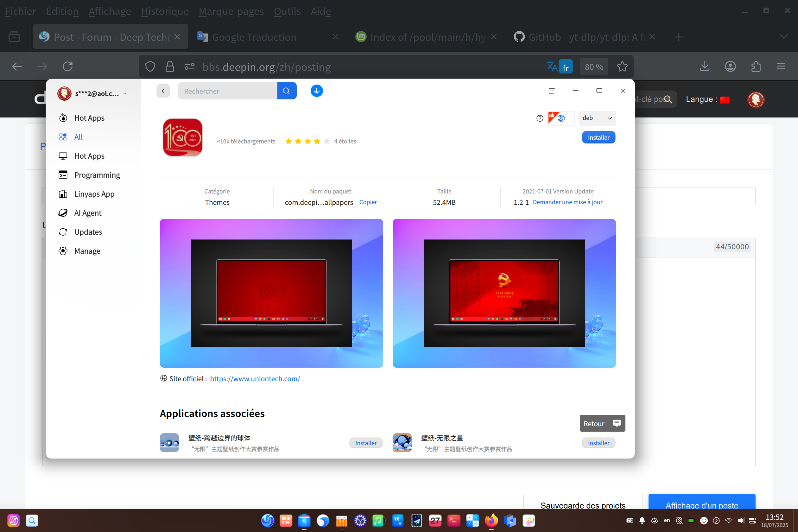
Task: Open the downloads manager blue arrow icon
Action: pos(317,91)
